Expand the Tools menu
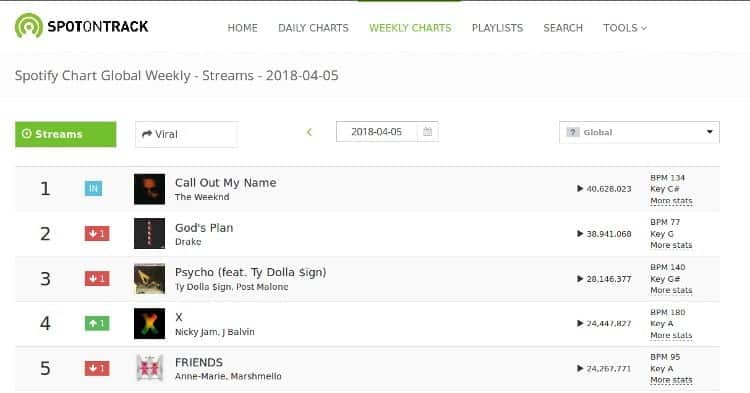 pyautogui.click(x=625, y=28)
